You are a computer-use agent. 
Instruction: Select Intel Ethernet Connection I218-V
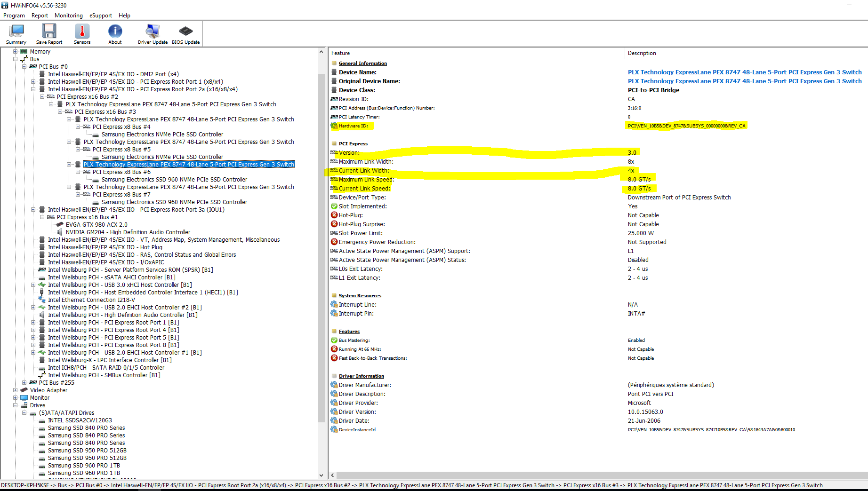tap(91, 300)
